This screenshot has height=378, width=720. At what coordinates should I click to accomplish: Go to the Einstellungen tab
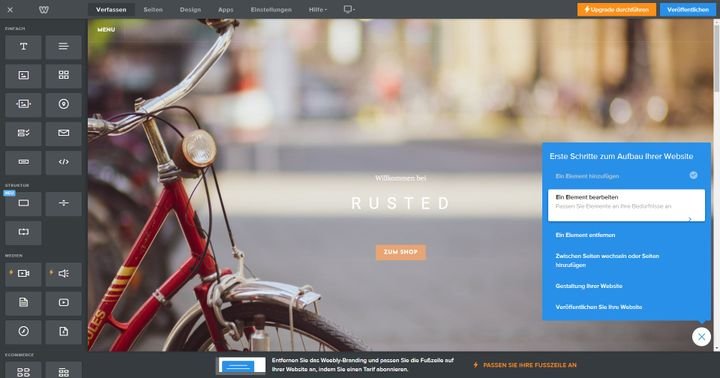(x=271, y=10)
